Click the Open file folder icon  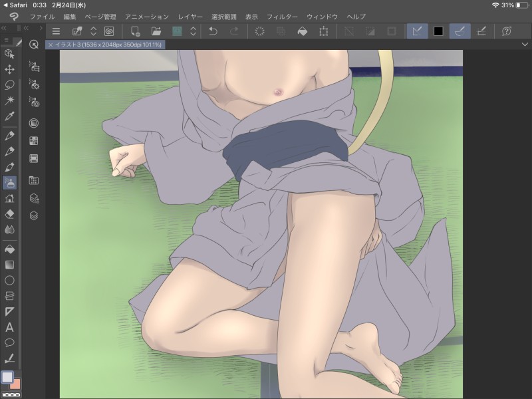coord(156,31)
